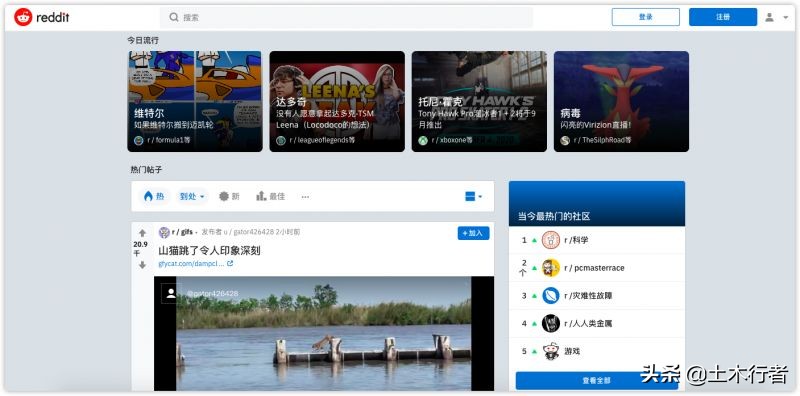Click the 游戏 Snoo avatar icon

[x=551, y=351]
